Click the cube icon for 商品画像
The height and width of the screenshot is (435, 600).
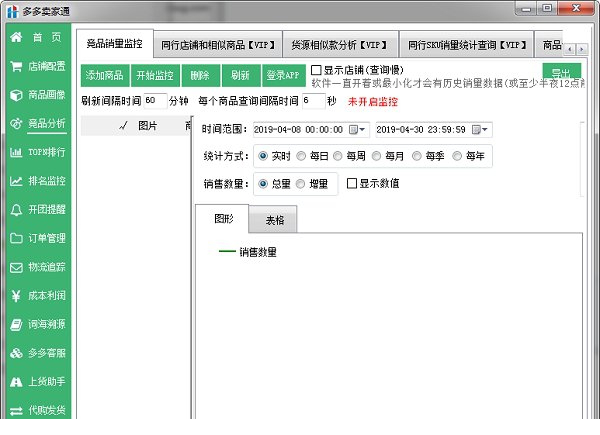[x=16, y=95]
